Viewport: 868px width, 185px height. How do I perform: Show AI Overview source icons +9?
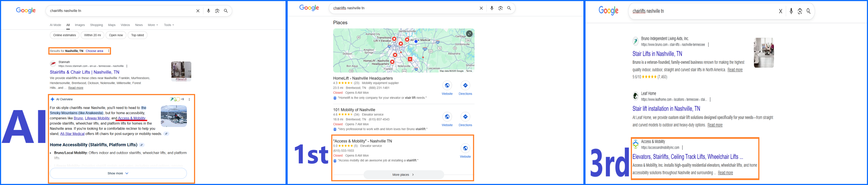coord(177,99)
